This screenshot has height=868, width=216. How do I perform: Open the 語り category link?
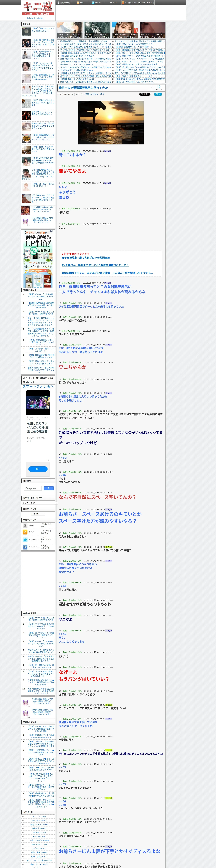pyautogui.click(x=102, y=94)
